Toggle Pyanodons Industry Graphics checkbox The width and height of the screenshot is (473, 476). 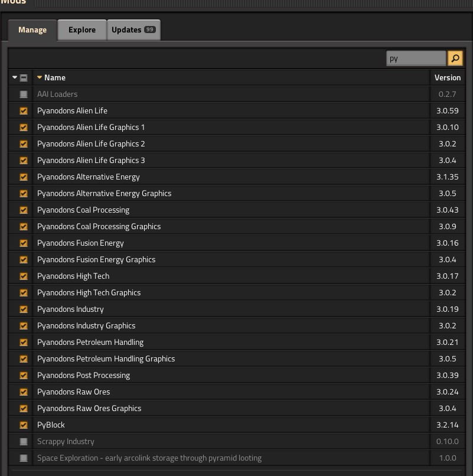click(24, 326)
